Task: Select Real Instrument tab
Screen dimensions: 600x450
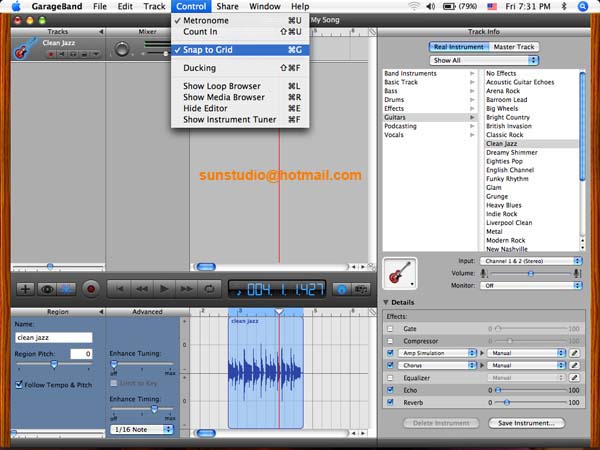Action: tap(459, 47)
